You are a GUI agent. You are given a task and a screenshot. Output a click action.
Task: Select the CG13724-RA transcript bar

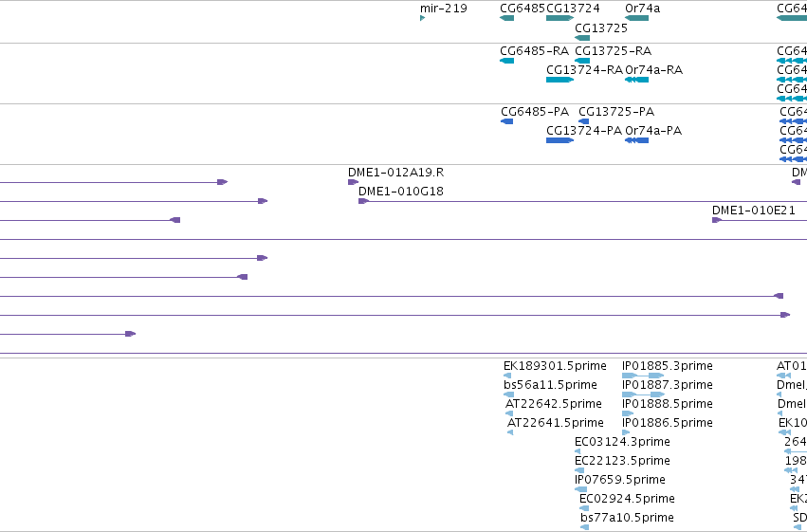click(x=559, y=80)
